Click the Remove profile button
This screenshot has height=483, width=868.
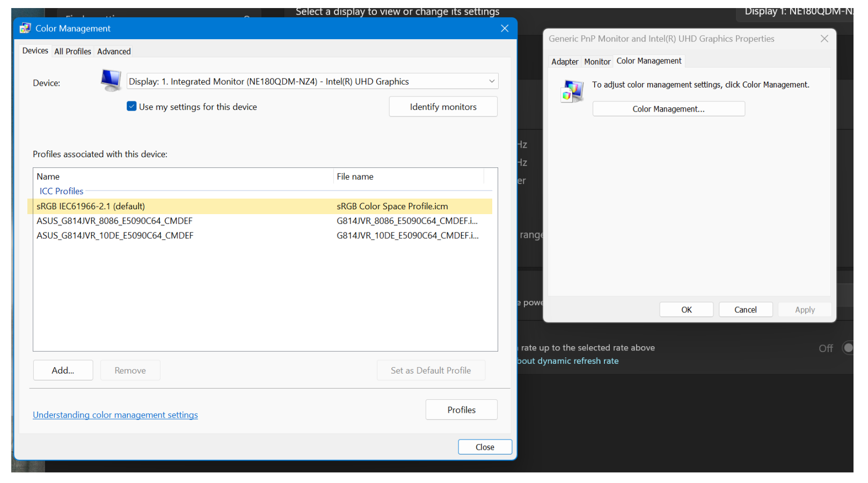pyautogui.click(x=130, y=370)
